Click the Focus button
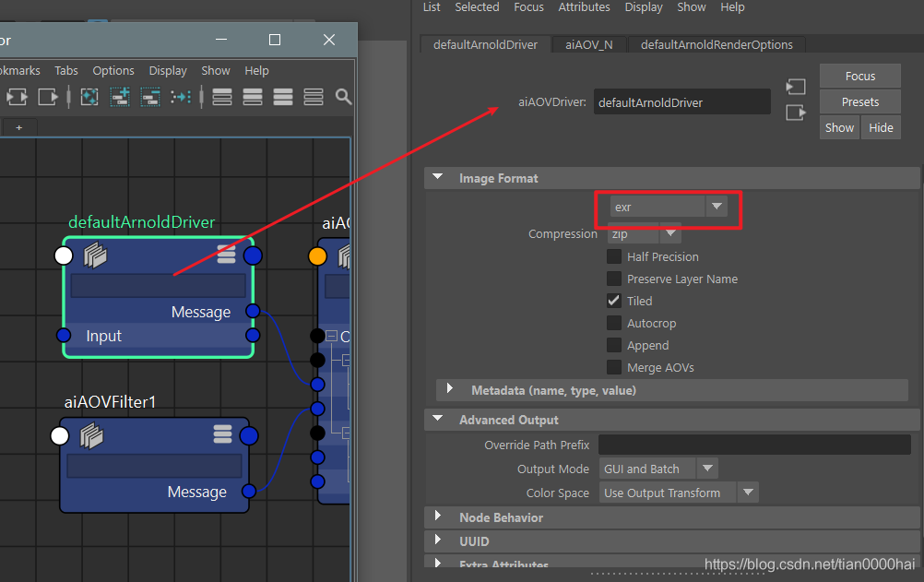This screenshot has width=924, height=582. [859, 76]
